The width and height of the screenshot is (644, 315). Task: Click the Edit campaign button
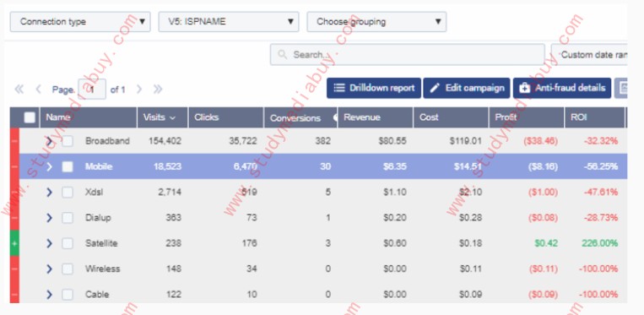[467, 88]
